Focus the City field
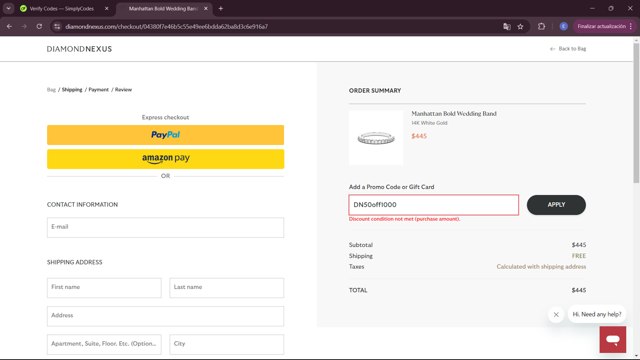 227,344
